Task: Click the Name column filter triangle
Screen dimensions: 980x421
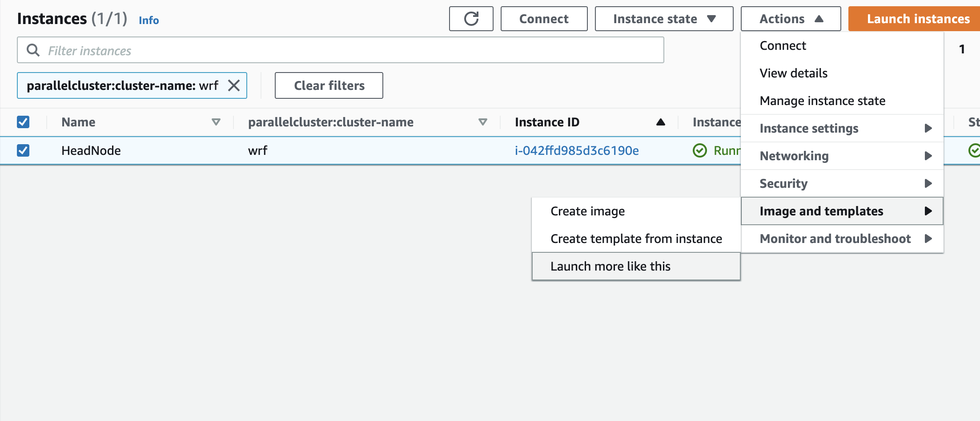Action: coord(216,122)
